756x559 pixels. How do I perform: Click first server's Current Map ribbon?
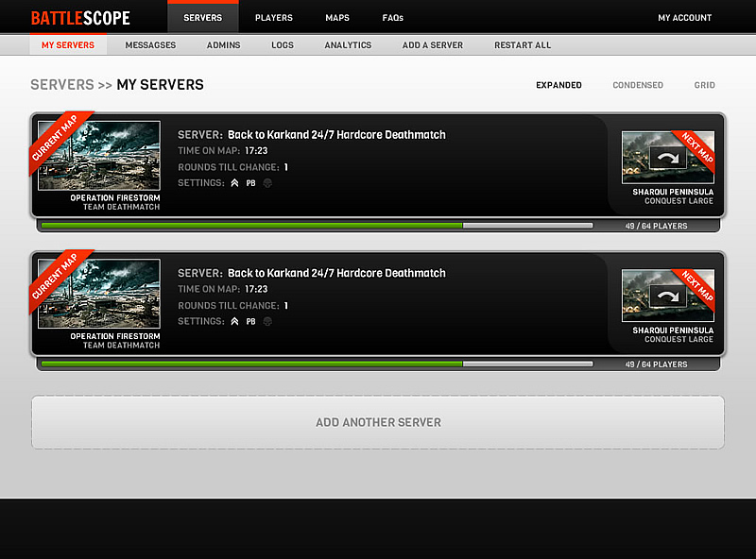pyautogui.click(x=55, y=138)
